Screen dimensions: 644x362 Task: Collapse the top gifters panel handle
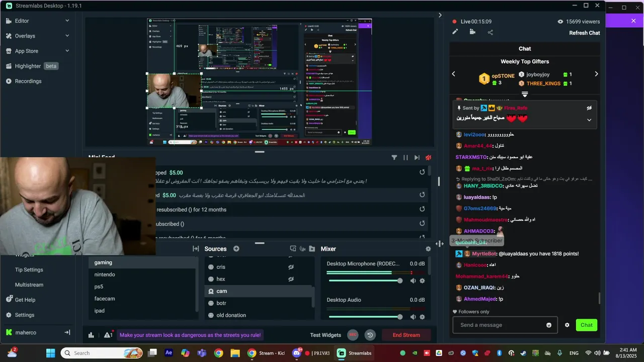point(525,95)
